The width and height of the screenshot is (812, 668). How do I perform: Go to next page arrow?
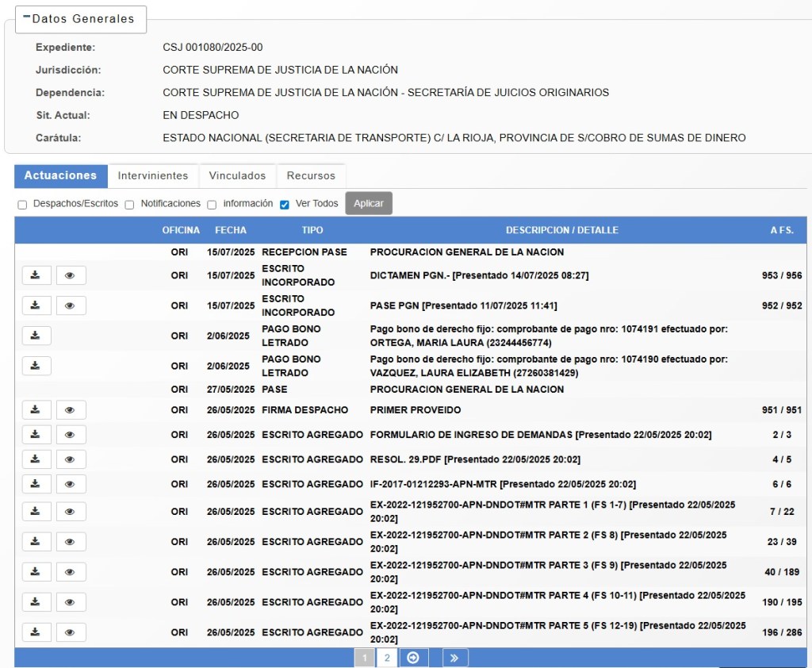[x=413, y=658]
